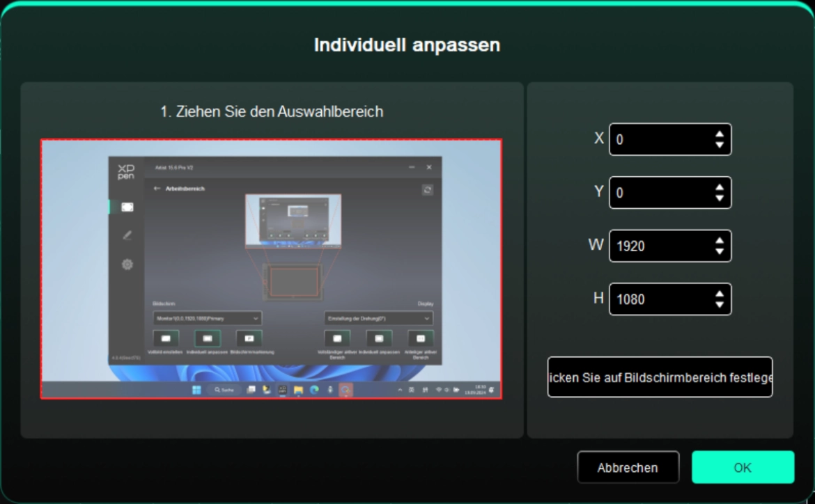Click the red-bordered selection area preview

[270, 268]
